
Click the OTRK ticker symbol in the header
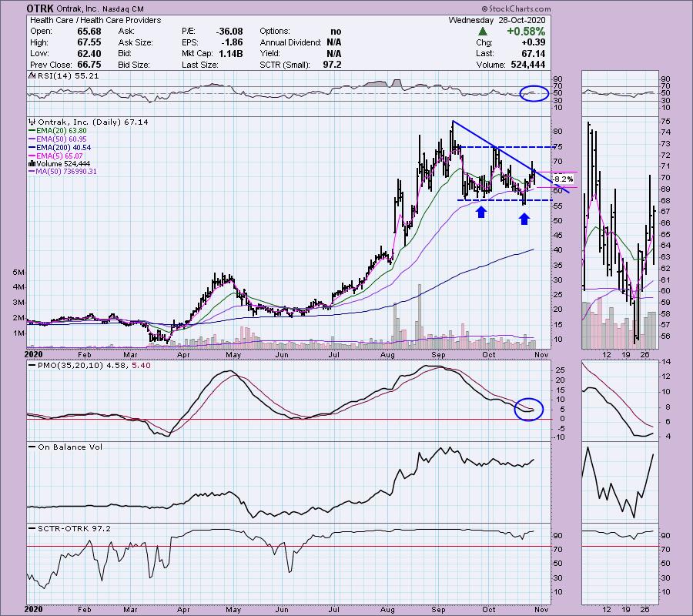tap(40, 8)
